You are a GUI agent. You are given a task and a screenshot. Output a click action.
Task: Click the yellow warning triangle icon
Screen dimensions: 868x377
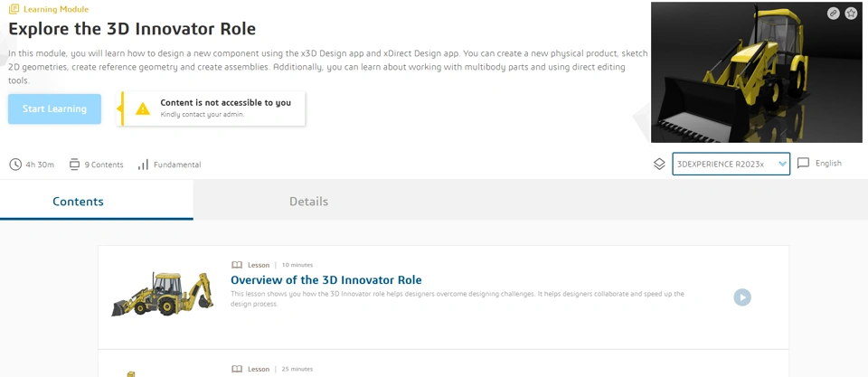pos(143,108)
